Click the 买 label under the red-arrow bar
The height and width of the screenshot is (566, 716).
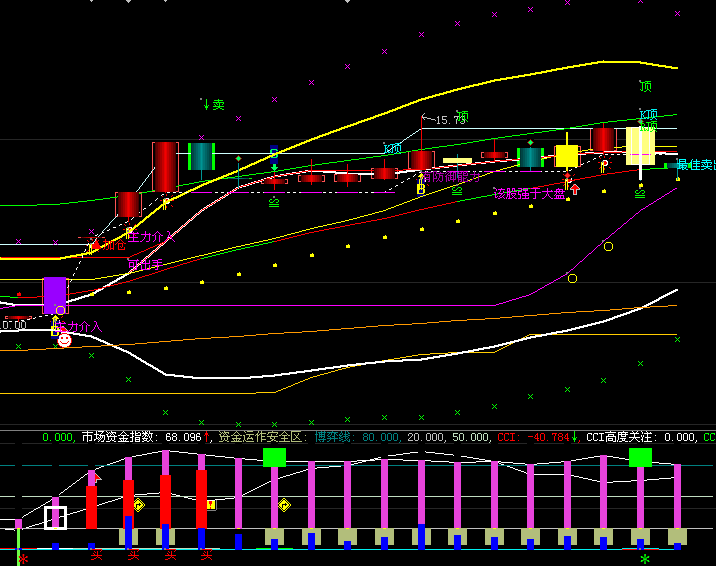(x=96, y=556)
